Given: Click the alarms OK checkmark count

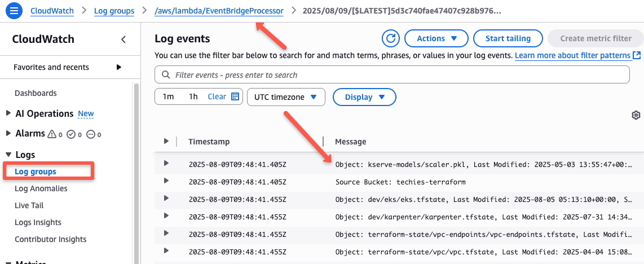Looking at the screenshot, I should pos(74,134).
